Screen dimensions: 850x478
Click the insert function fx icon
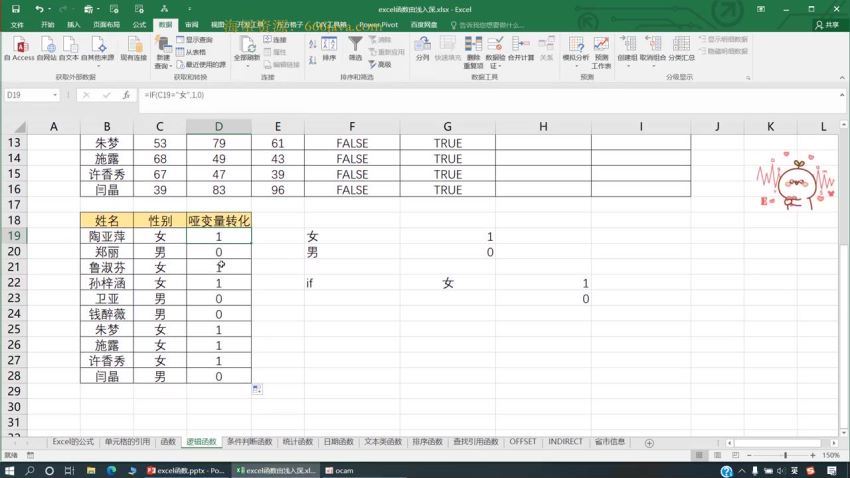pyautogui.click(x=126, y=95)
